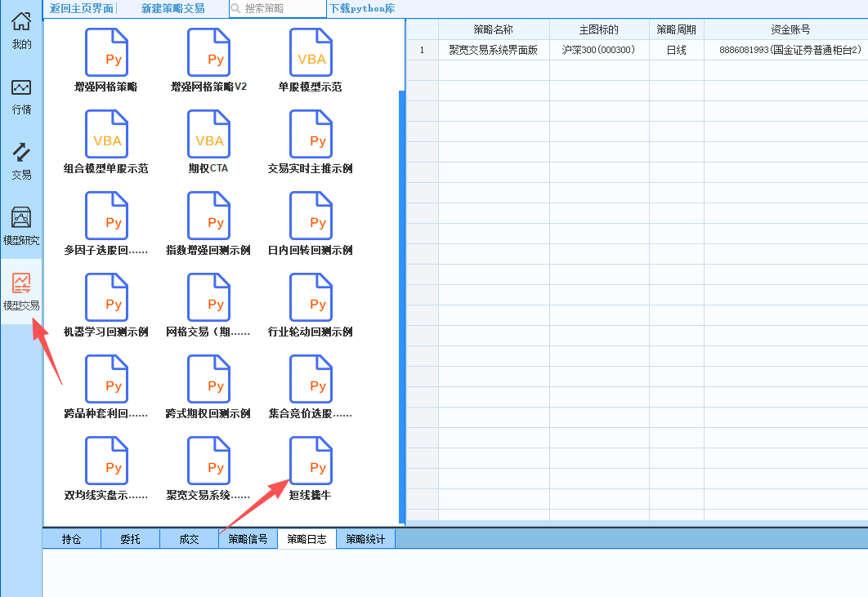Open the 指数增强回测示例 Py file icon

tap(208, 216)
